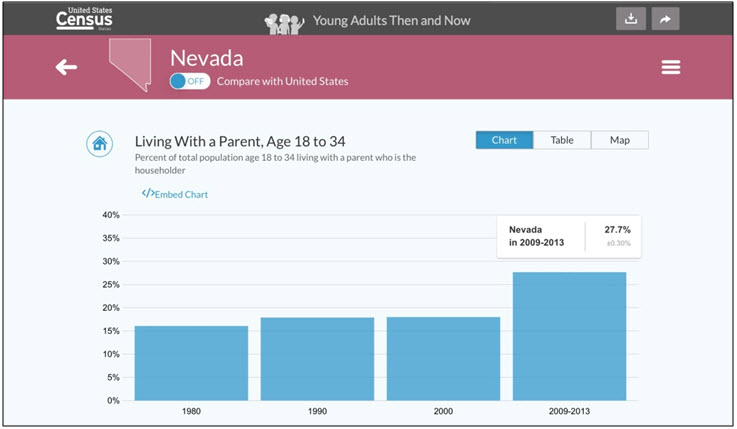Click the download icon in header
This screenshot has width=737, height=429.
[x=631, y=19]
